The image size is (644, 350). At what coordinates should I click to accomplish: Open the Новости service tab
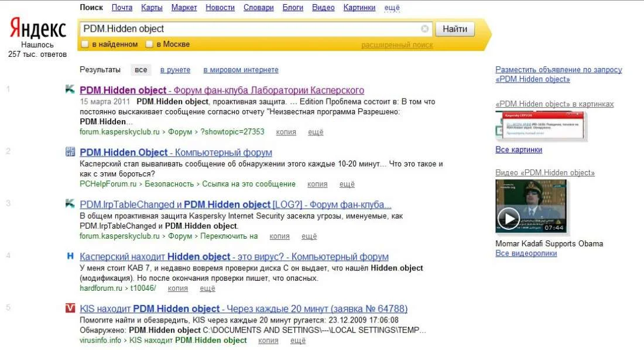pyautogui.click(x=220, y=8)
